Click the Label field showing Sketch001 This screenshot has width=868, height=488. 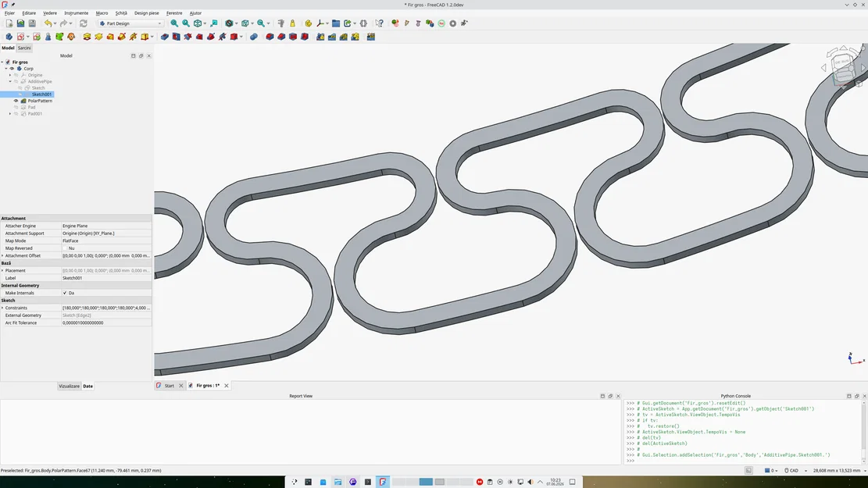click(x=105, y=278)
